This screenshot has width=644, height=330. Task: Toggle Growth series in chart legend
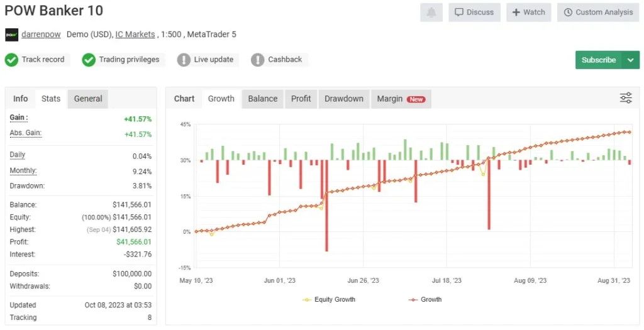point(425,300)
